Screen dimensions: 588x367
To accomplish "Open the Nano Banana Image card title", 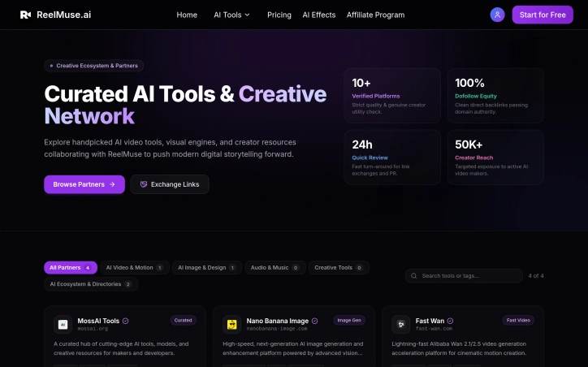I will click(278, 321).
